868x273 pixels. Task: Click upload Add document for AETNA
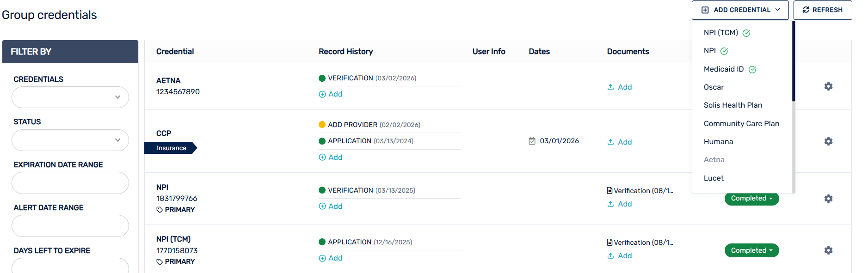(620, 87)
